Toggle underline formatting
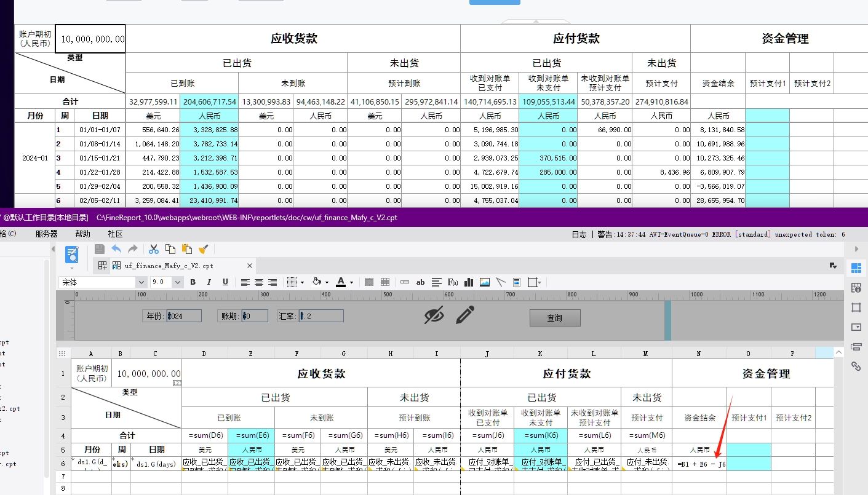This screenshot has height=495, width=868. pyautogui.click(x=225, y=282)
